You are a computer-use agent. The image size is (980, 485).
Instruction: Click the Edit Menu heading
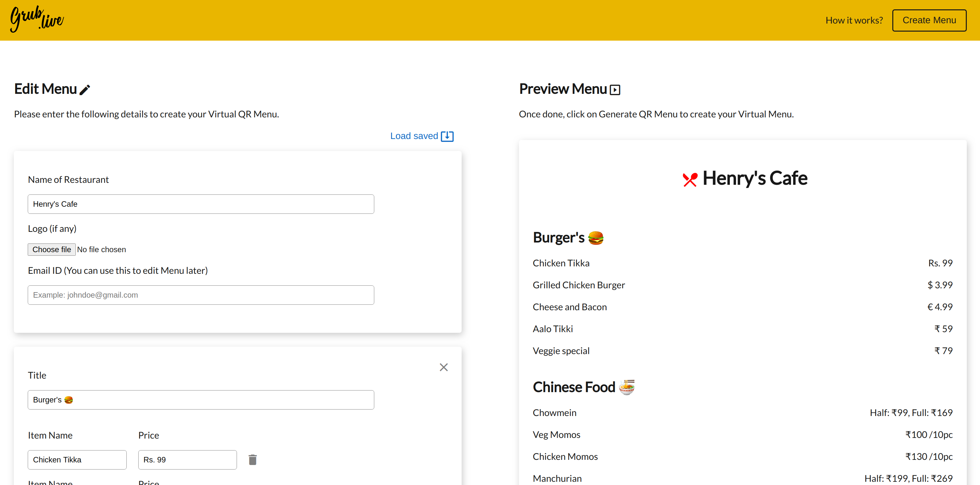coord(46,89)
